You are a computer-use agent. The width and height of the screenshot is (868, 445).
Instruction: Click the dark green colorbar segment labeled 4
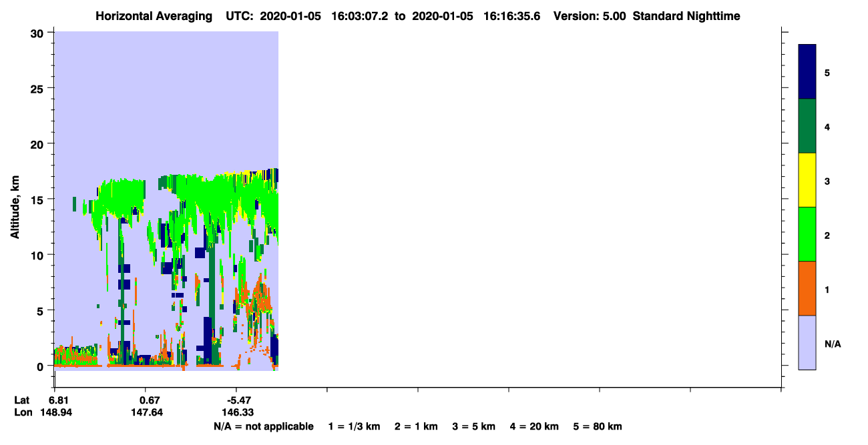(807, 126)
